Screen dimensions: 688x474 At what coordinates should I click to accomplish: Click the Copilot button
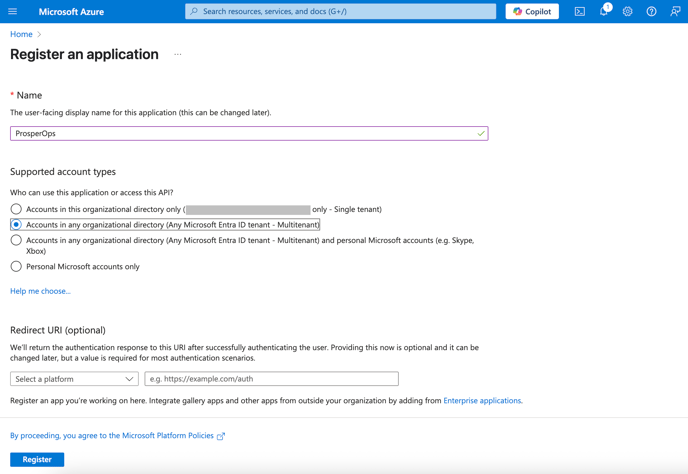coord(532,11)
